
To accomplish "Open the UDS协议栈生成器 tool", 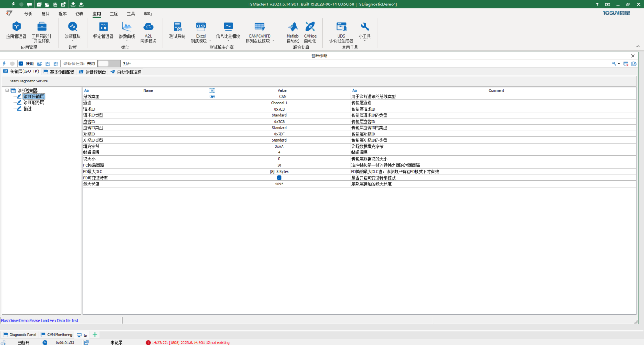I will 340,31.
